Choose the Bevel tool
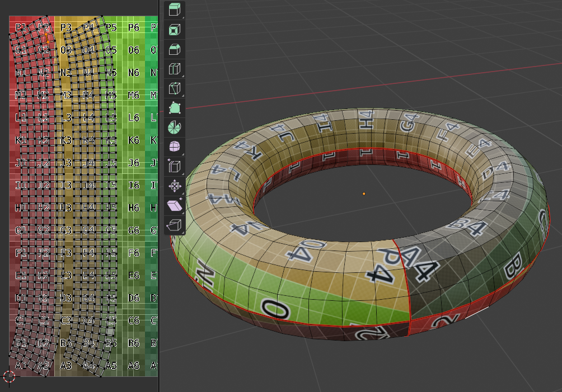562x392 pixels. (x=175, y=49)
